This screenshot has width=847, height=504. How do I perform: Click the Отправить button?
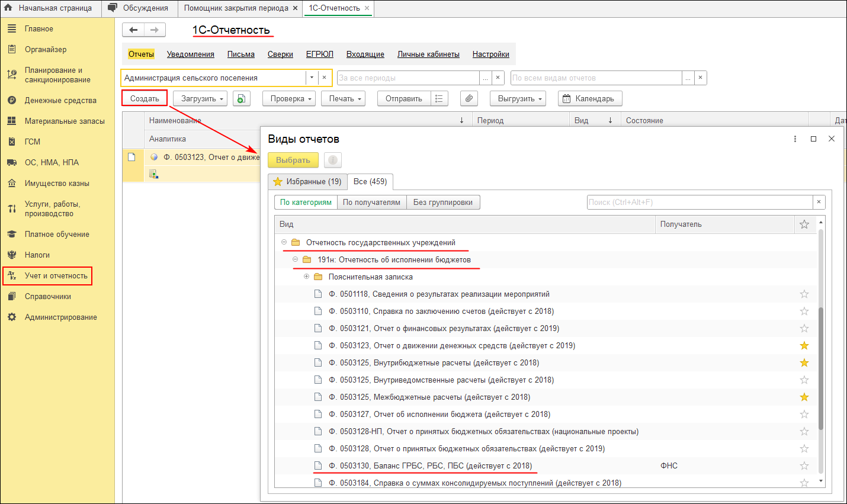pos(404,99)
